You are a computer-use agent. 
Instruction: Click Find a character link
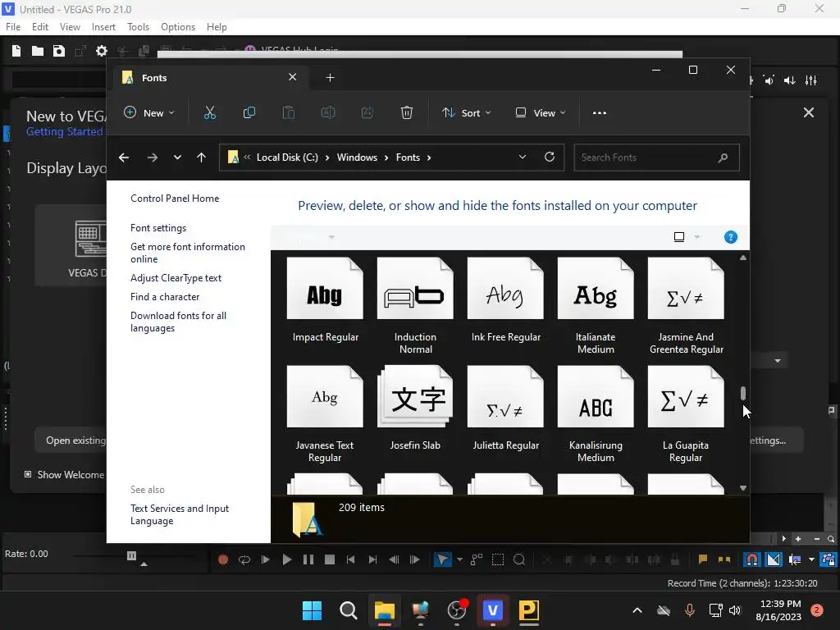coord(165,297)
